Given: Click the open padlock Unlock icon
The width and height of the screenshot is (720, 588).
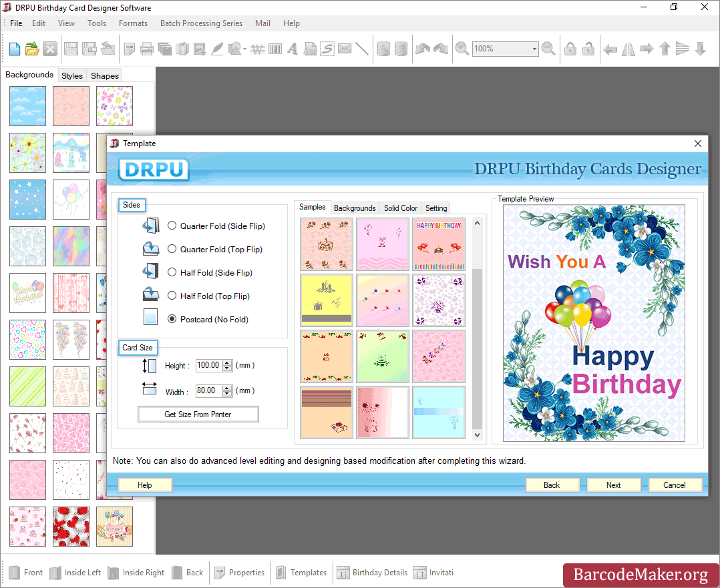Looking at the screenshot, I should click(x=588, y=49).
